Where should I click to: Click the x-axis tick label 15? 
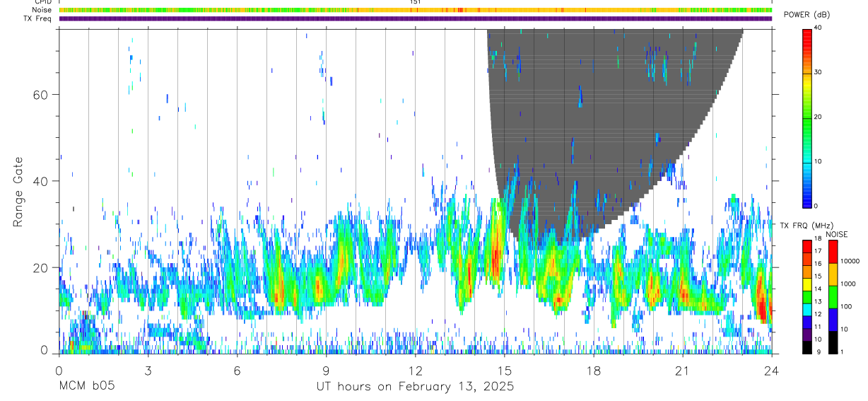pos(505,371)
